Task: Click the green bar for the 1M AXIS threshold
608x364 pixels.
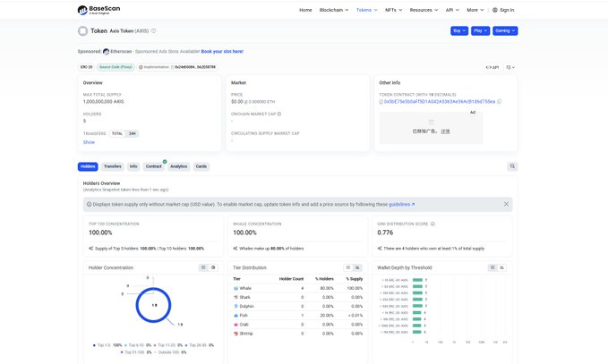Action: click(416, 332)
